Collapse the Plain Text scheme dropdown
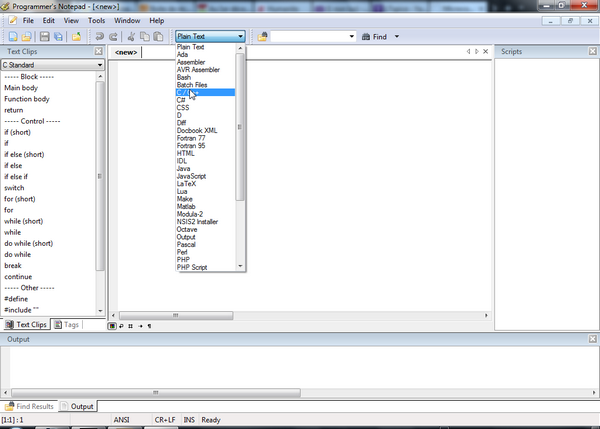Screen dimensions: 600x429 [241, 37]
